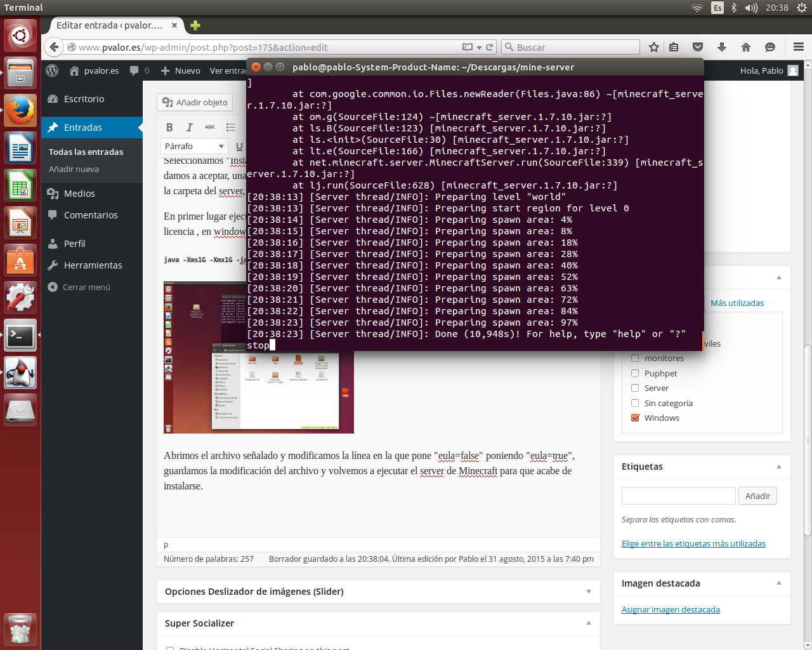Open Escritorio in WordPress menu

pos(84,99)
